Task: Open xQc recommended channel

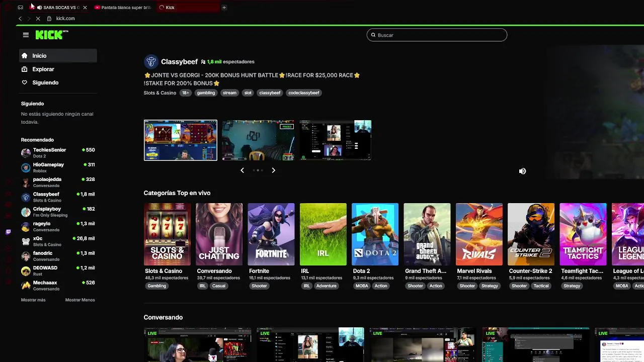Action: click(58, 241)
